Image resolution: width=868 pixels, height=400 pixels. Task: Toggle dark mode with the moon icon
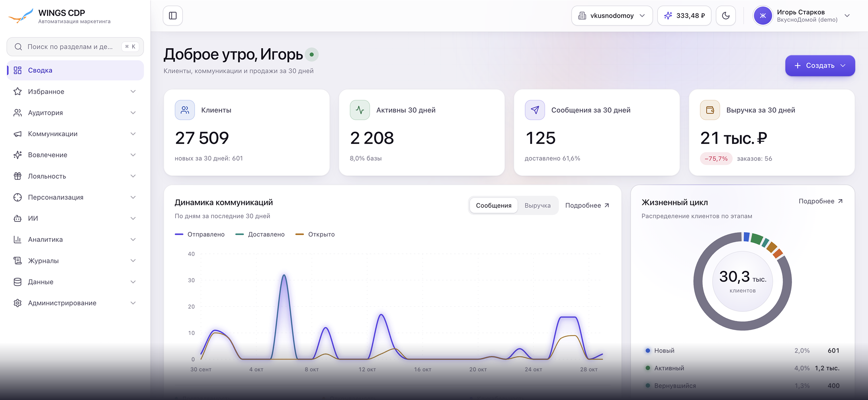726,16
